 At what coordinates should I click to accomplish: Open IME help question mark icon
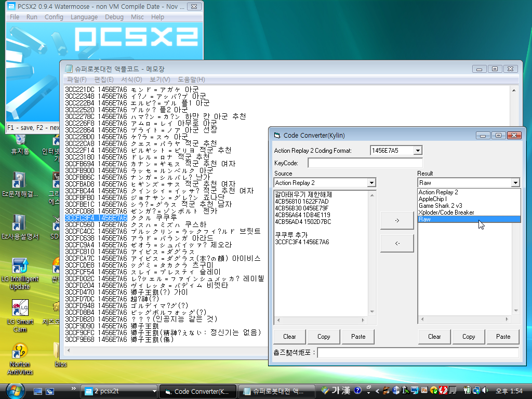point(357,391)
